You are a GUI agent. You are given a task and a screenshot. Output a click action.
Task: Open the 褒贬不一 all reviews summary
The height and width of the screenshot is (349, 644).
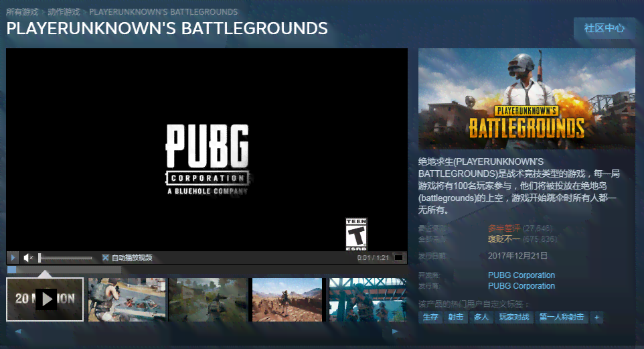504,239
